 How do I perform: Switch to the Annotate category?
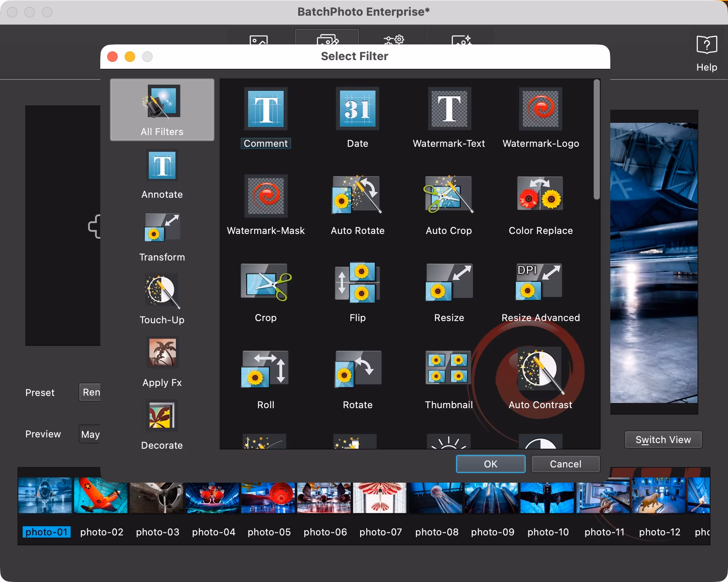(162, 174)
